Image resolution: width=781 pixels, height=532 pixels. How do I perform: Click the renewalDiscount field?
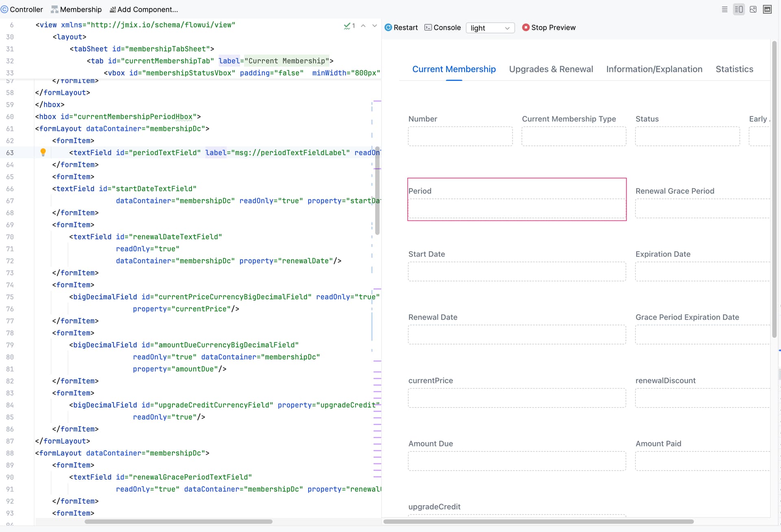[702, 398]
